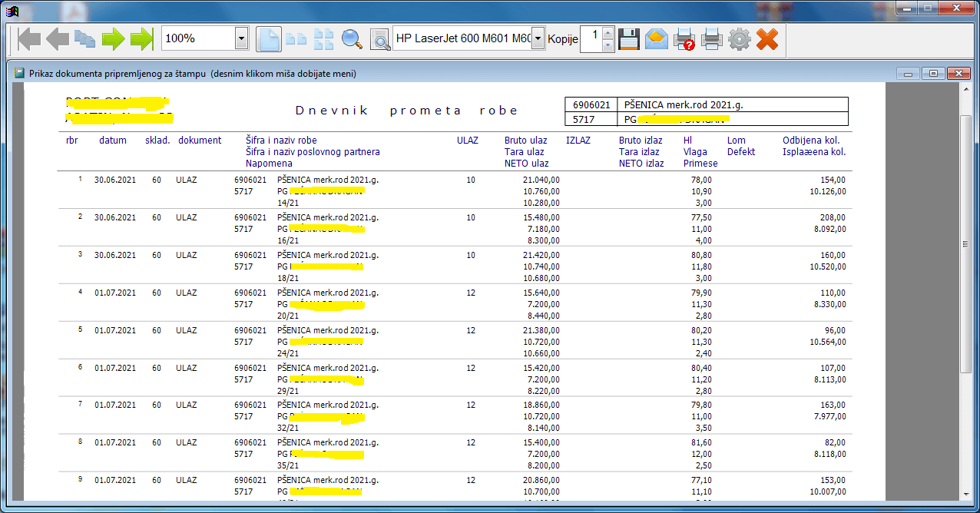Click the note 35/21 in row 8
This screenshot has width=980, height=513.
click(x=288, y=467)
